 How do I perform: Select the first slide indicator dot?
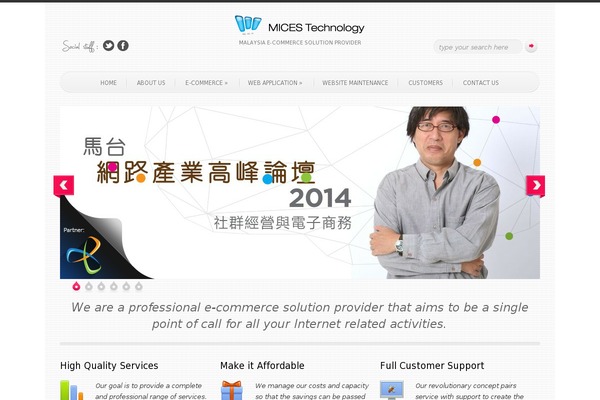pos(76,286)
